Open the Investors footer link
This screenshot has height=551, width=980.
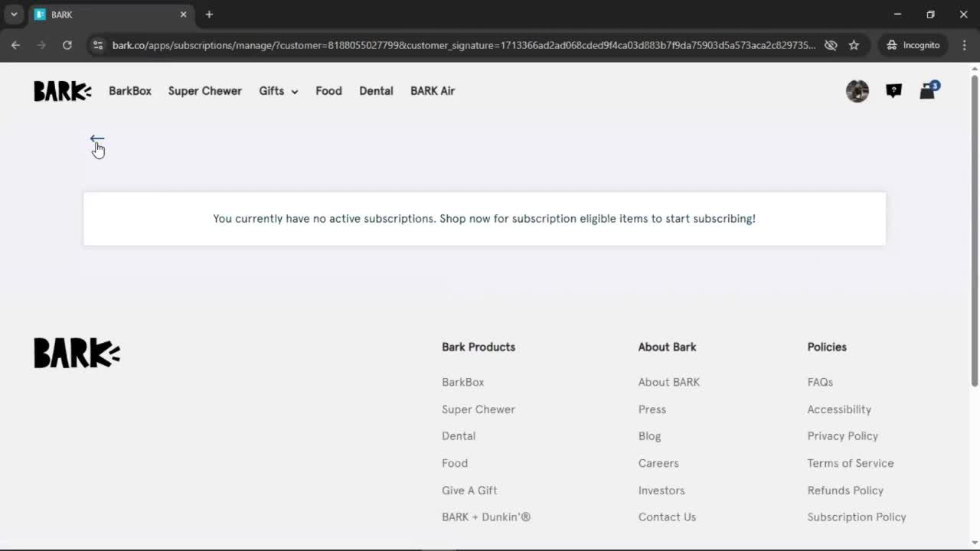tap(661, 491)
